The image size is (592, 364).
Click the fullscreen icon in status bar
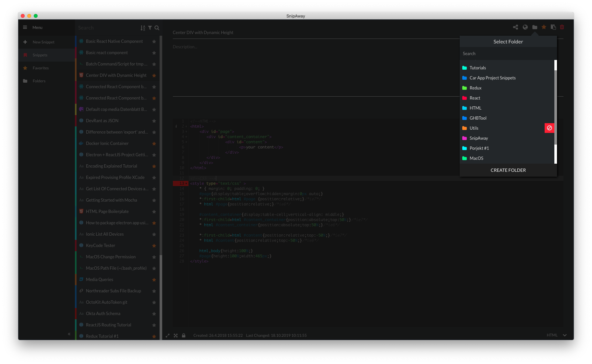tap(175, 335)
